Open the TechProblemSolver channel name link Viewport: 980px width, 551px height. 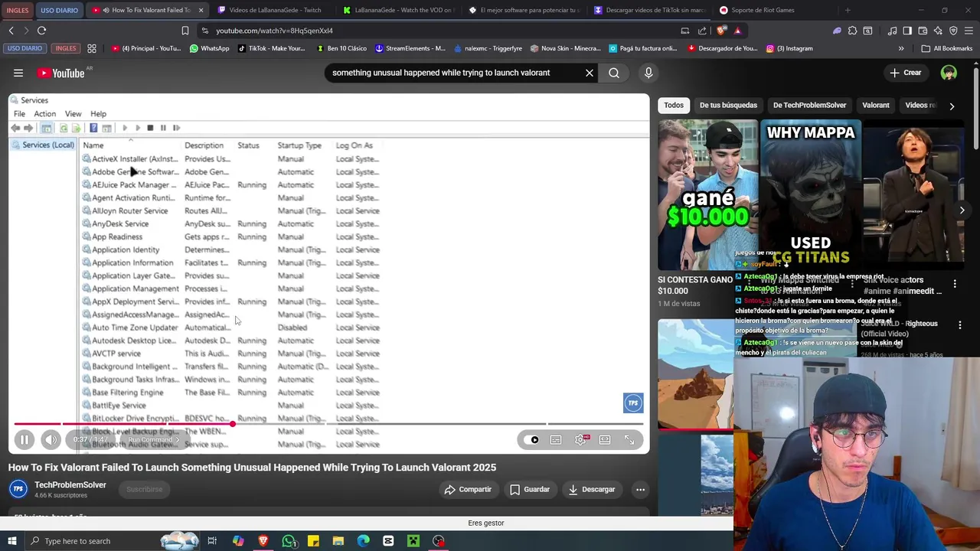click(x=70, y=485)
